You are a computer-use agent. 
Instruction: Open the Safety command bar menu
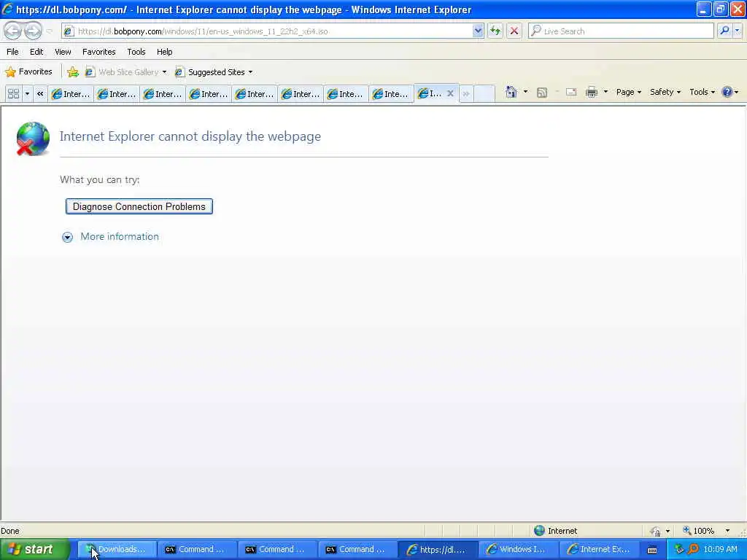pyautogui.click(x=665, y=92)
